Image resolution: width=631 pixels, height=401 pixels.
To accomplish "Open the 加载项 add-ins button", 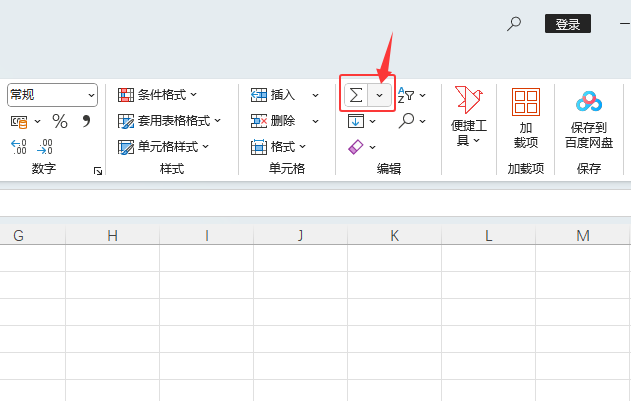I will click(x=525, y=118).
